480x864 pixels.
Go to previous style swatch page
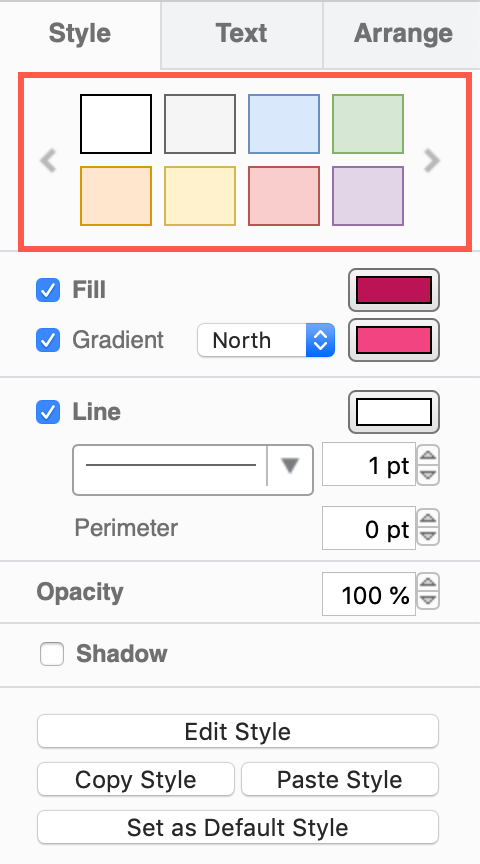[x=48, y=161]
